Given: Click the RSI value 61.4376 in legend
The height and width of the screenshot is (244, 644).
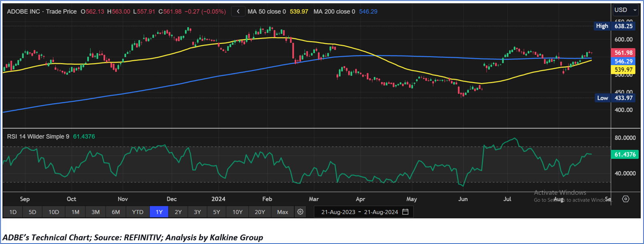Looking at the screenshot, I should coord(84,137).
